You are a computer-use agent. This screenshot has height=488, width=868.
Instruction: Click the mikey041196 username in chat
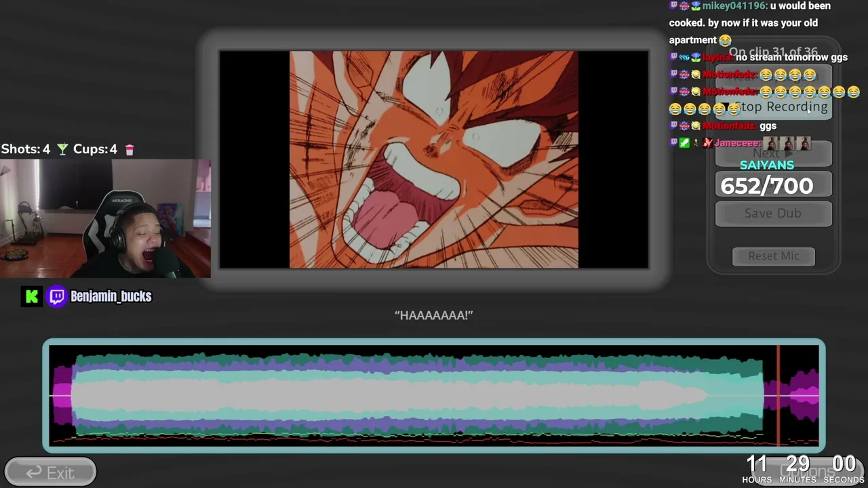tap(734, 6)
